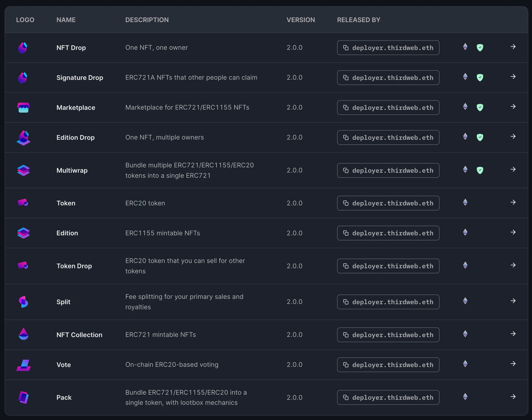Click the VERSION column header
This screenshot has height=420, width=532.
[301, 20]
